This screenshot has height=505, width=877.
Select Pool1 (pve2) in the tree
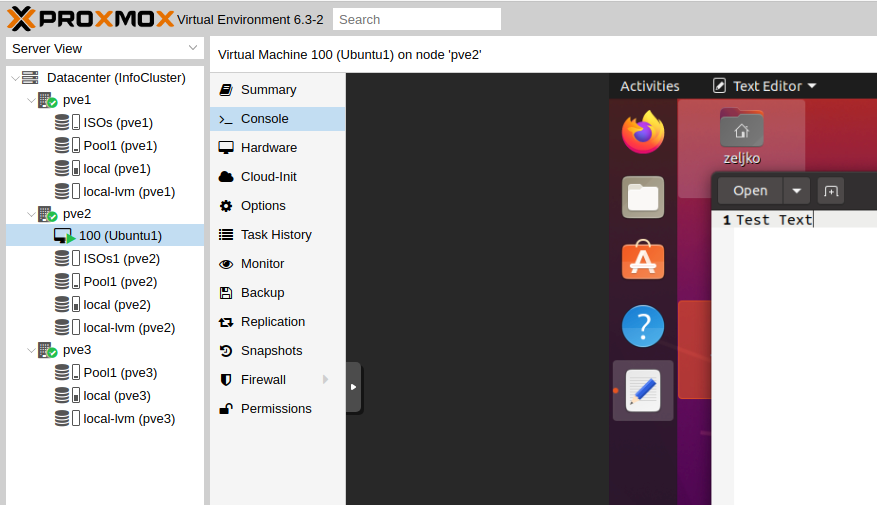click(x=120, y=282)
